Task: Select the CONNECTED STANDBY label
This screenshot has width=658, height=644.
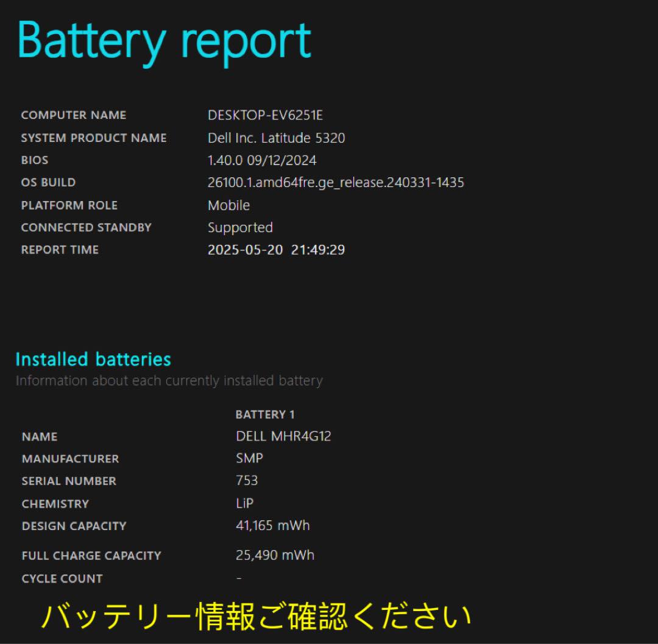Action: [86, 227]
